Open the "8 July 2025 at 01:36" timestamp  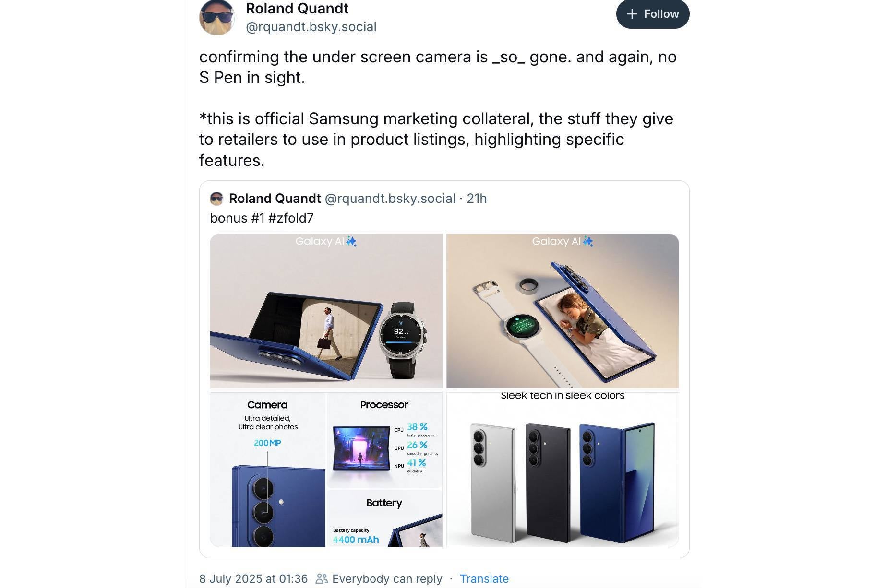253,578
